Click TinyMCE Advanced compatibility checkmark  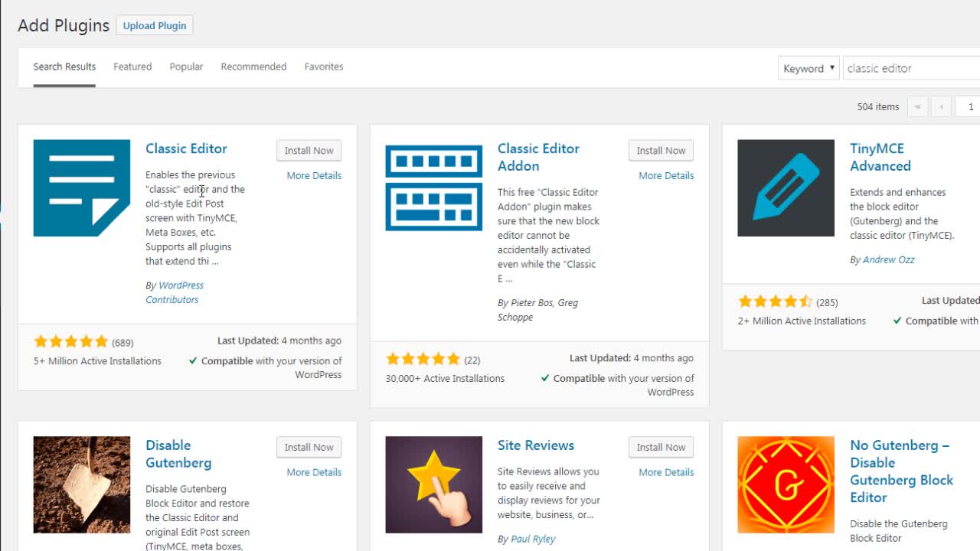click(897, 321)
